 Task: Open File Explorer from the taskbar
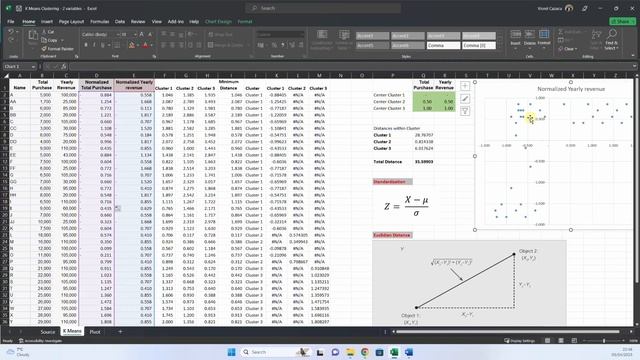[350, 352]
